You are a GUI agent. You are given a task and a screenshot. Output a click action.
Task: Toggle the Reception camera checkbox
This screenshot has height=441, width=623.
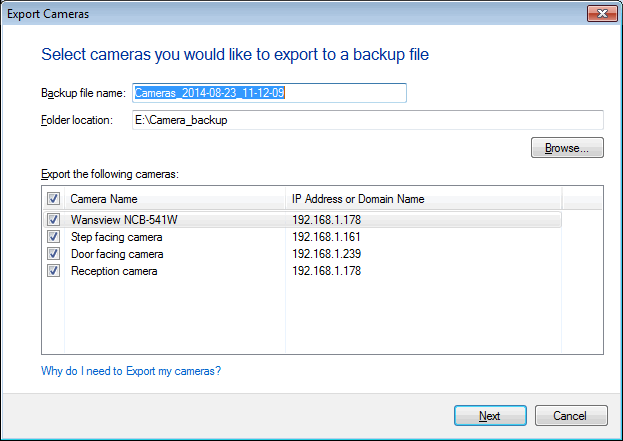point(53,271)
